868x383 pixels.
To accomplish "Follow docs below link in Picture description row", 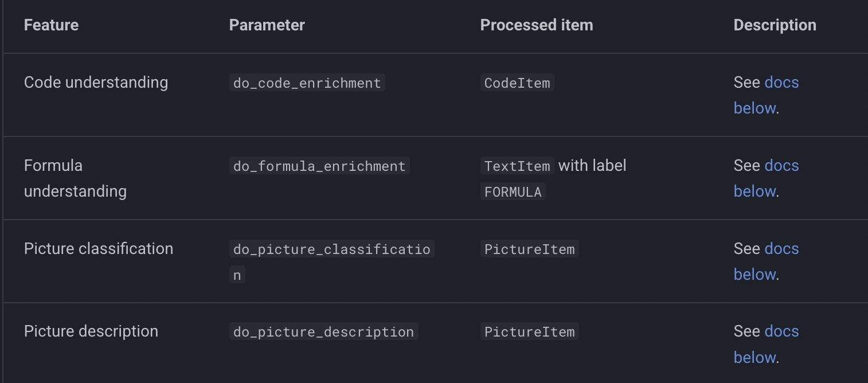I will click(x=766, y=344).
